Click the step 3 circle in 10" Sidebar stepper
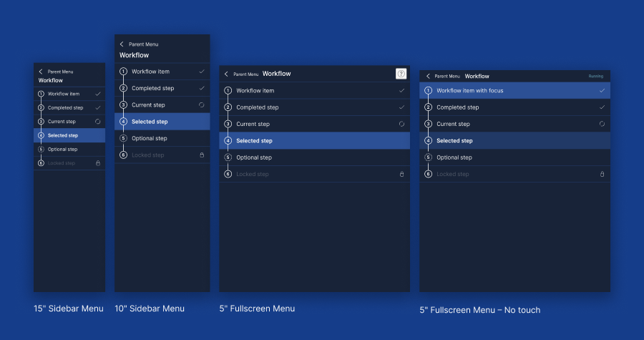The image size is (644, 340). (123, 105)
